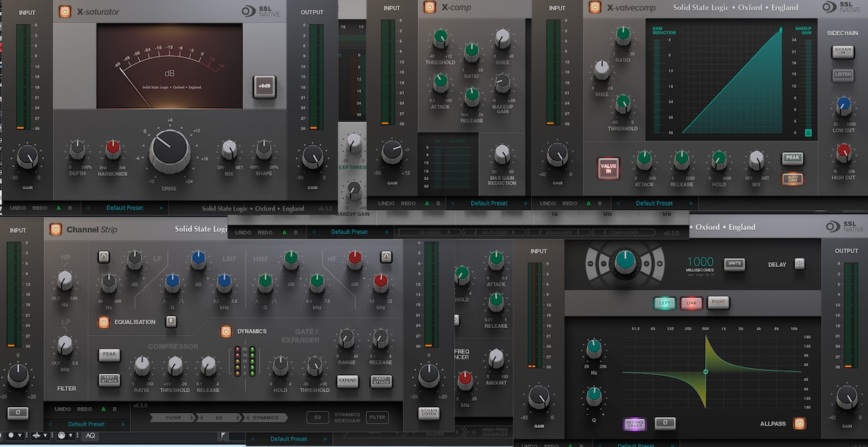Click the node on the allpass phase graph
This screenshot has width=868, height=447.
(x=706, y=372)
